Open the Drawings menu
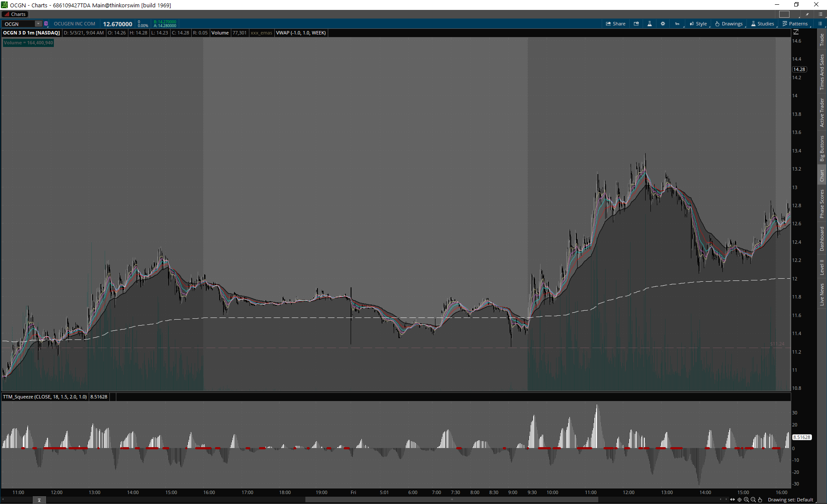827x504 pixels. click(729, 24)
